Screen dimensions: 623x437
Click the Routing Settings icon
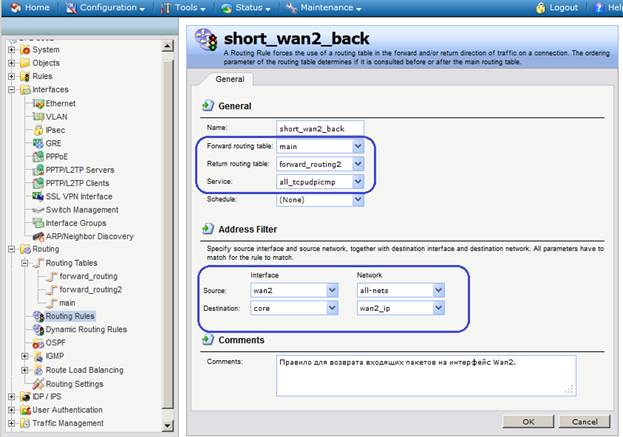(x=38, y=384)
